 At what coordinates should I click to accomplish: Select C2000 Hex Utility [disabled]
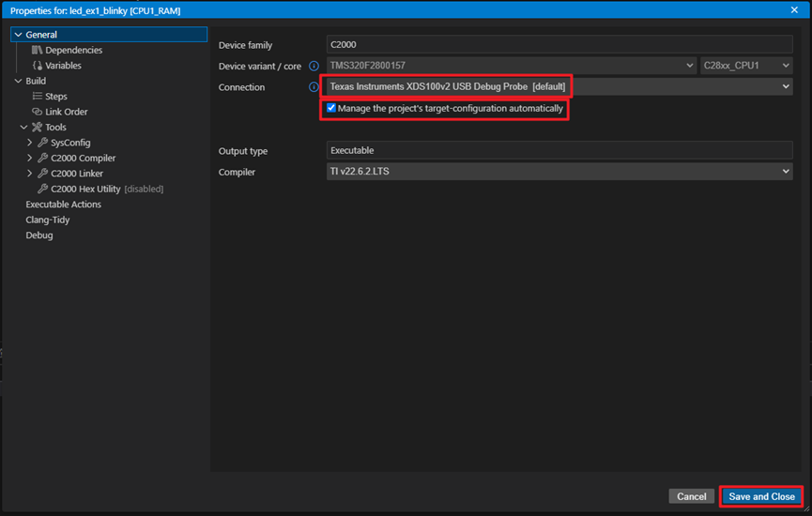tap(107, 189)
